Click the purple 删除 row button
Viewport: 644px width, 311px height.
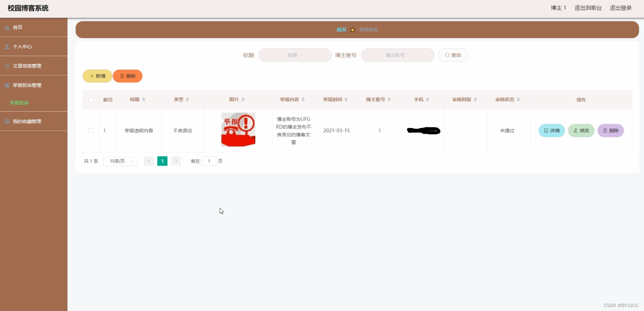(x=611, y=131)
